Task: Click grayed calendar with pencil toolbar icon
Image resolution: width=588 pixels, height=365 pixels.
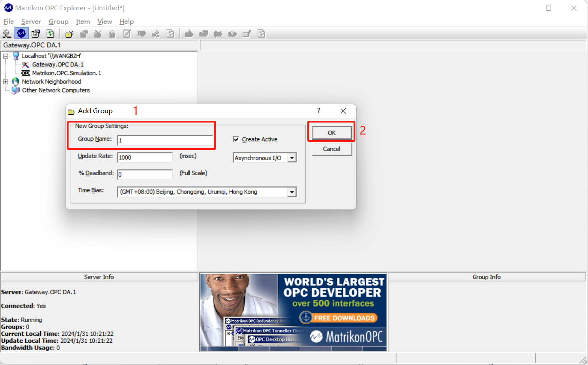Action: [247, 33]
